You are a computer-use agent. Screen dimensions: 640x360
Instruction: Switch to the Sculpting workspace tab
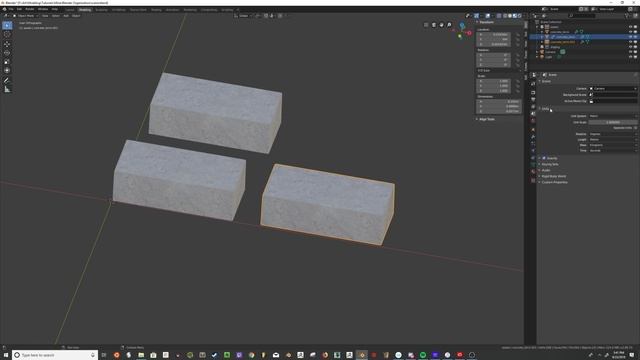(x=102, y=9)
